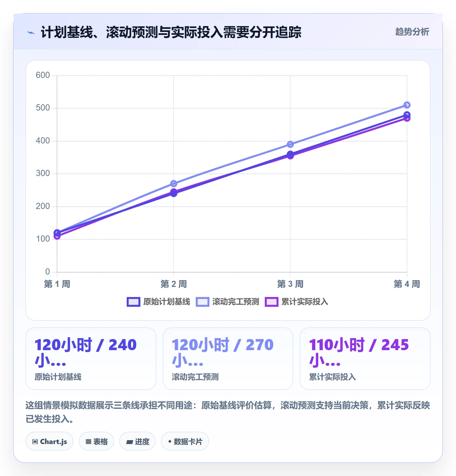Click the description paragraph starting 这组情景模拟数据
Screen dimensions: 456x476
click(x=228, y=412)
